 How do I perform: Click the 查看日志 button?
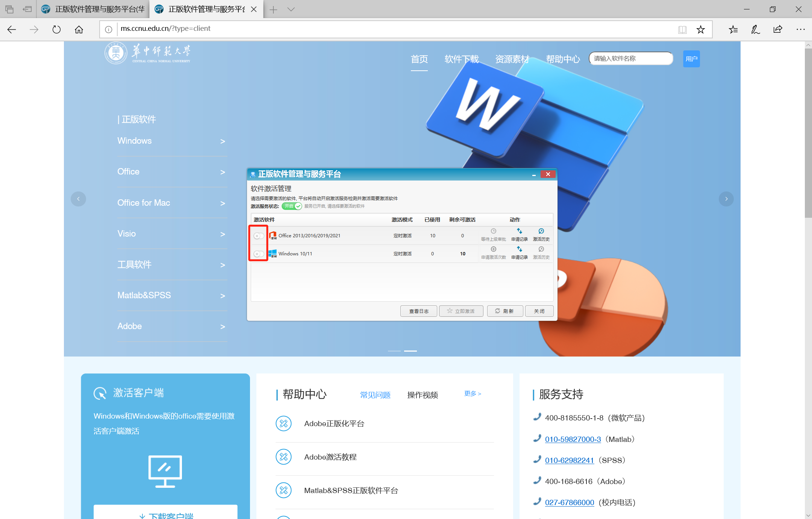pos(419,311)
